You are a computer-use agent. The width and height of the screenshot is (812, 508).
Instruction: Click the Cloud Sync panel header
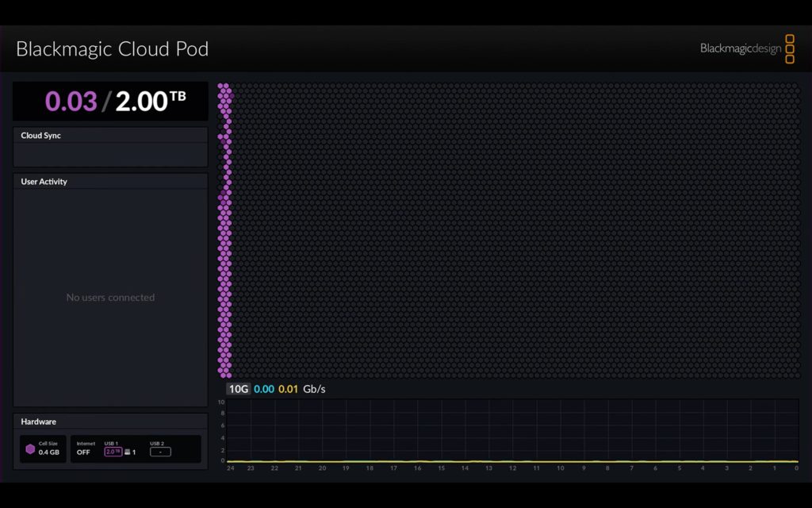110,135
